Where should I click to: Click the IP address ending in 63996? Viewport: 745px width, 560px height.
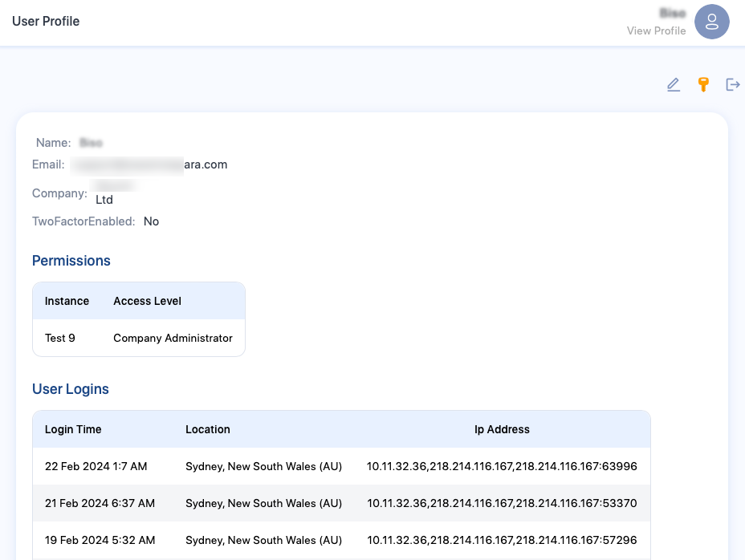pos(502,466)
